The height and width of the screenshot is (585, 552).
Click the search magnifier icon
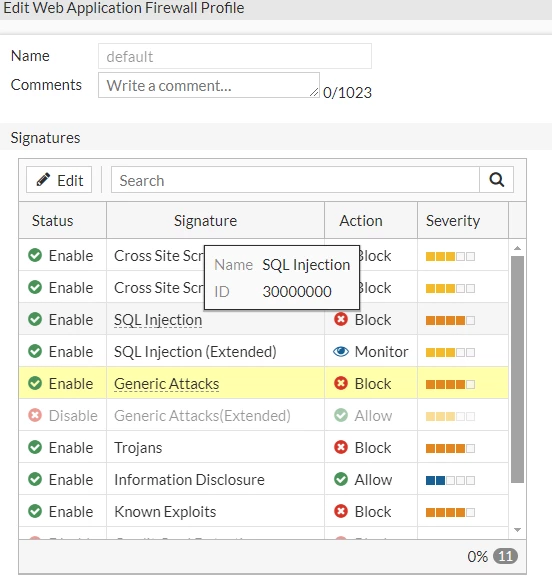(496, 180)
